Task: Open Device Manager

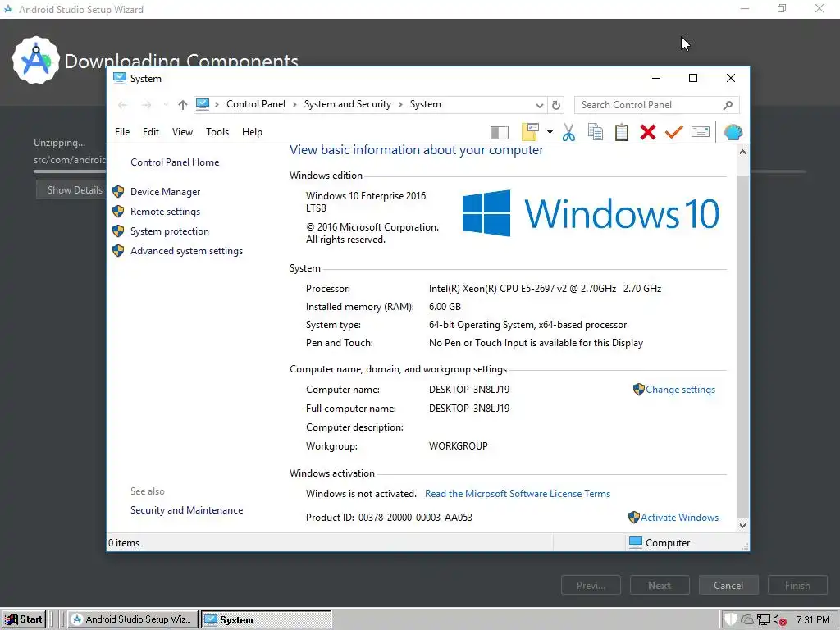Action: point(165,192)
